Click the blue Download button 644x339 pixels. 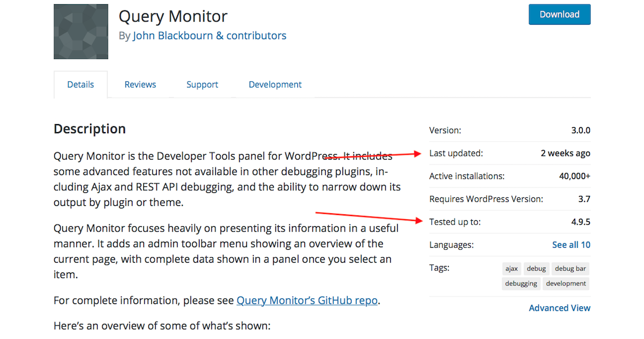click(559, 15)
